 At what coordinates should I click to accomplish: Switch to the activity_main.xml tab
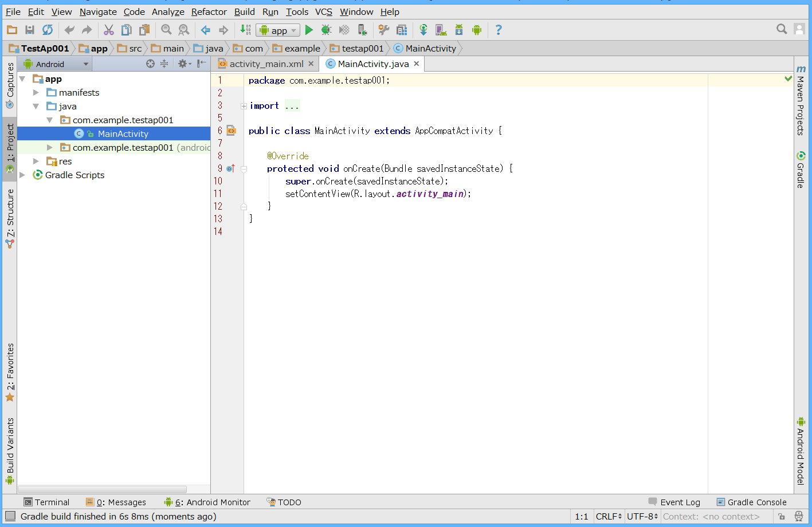[265, 64]
